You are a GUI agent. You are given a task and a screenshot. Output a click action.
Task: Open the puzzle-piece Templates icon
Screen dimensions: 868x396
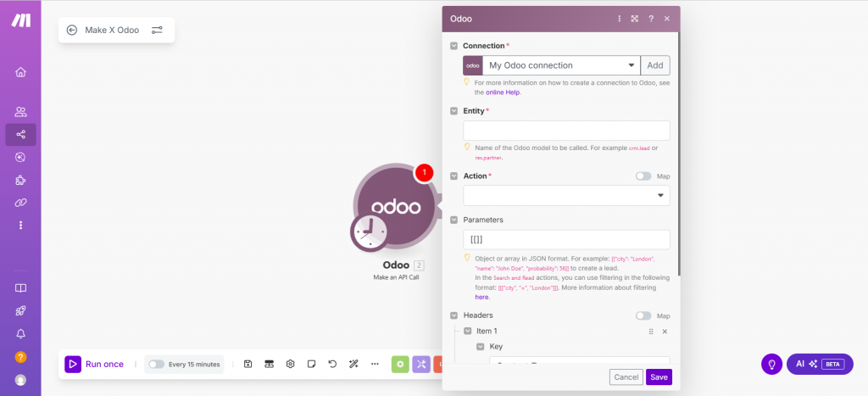point(20,180)
